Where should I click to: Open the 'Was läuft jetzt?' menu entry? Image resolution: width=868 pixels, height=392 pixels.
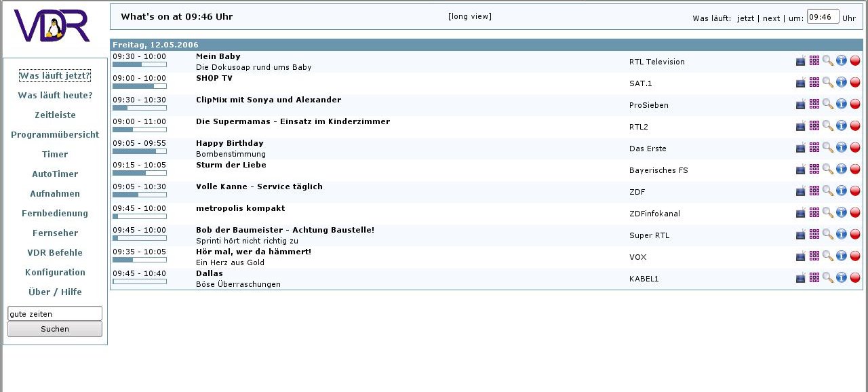tap(55, 75)
